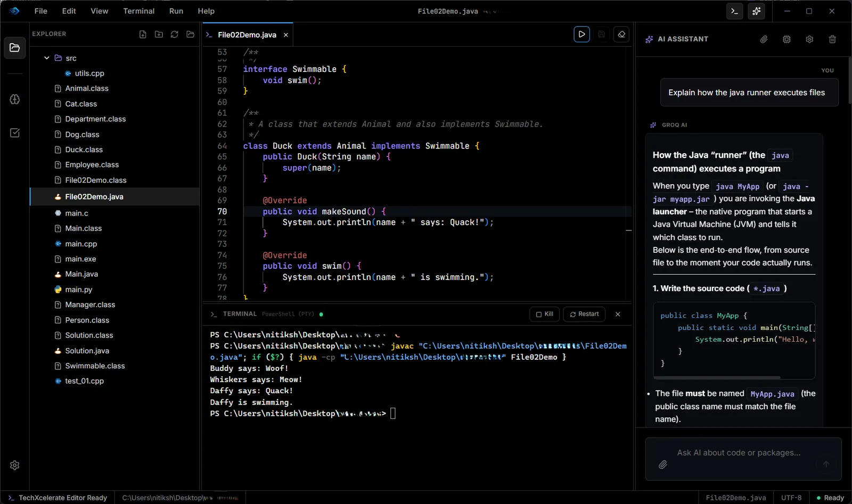
Task: Open the Terminal menu
Action: tap(138, 11)
